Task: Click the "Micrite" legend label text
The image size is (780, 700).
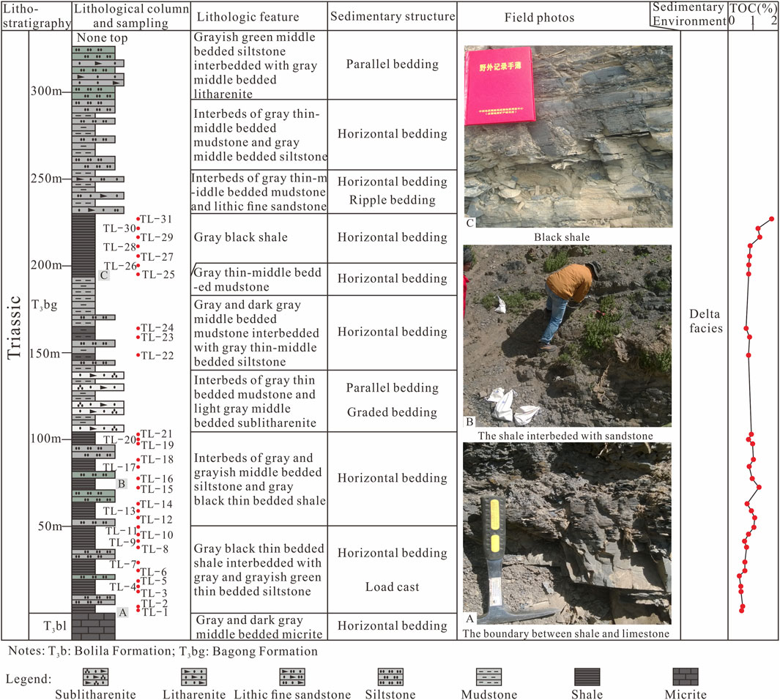Action: [x=686, y=694]
